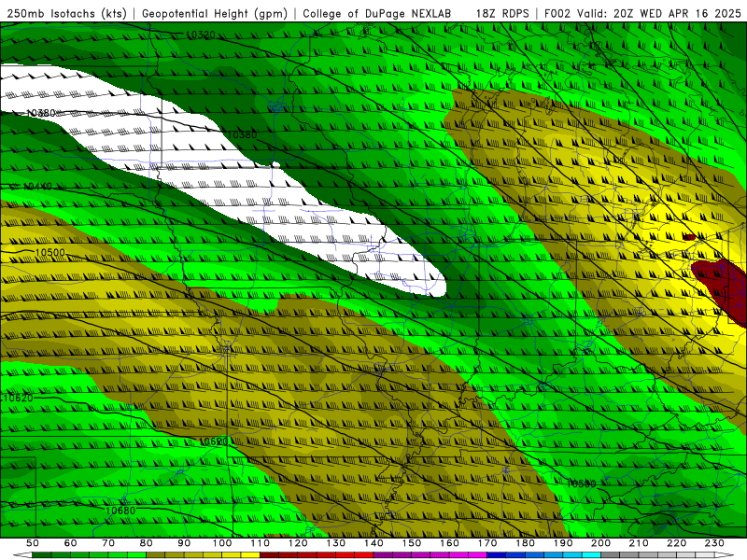Select the dark blue swatch just after 170
This screenshot has height=560, width=747.
pyautogui.click(x=497, y=555)
